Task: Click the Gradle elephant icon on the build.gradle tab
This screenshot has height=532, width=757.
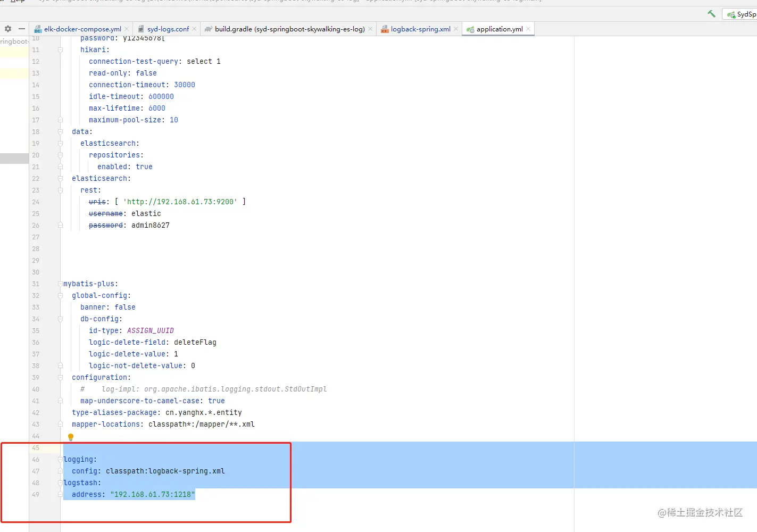Action: click(209, 29)
